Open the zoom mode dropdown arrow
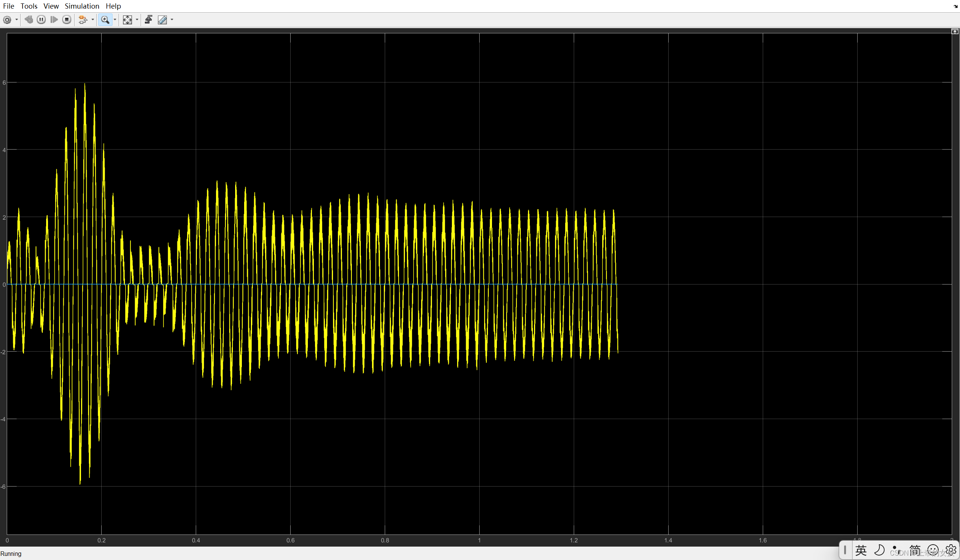Image resolution: width=960 pixels, height=560 pixels. [114, 20]
